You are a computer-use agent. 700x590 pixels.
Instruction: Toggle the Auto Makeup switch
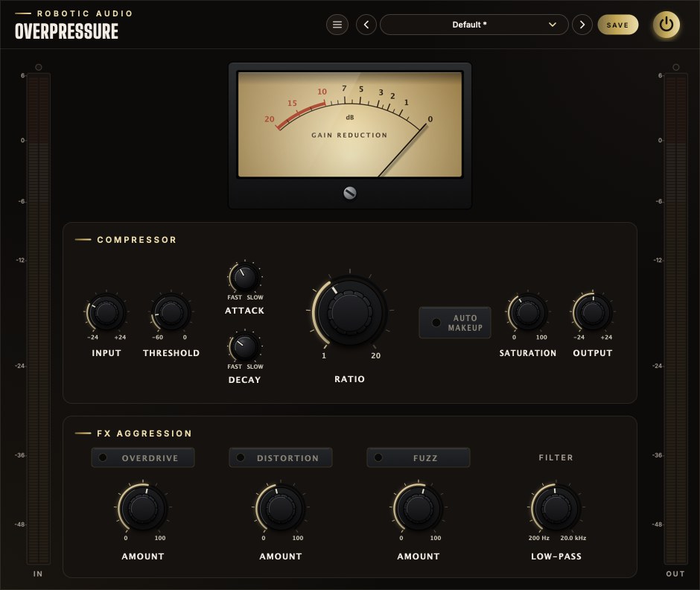pyautogui.click(x=455, y=323)
